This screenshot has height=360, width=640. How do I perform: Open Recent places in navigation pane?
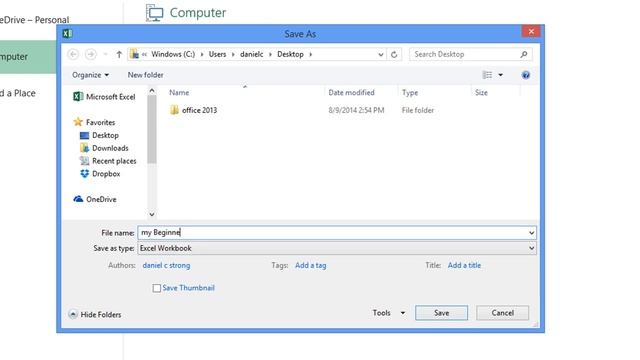[x=108, y=161]
